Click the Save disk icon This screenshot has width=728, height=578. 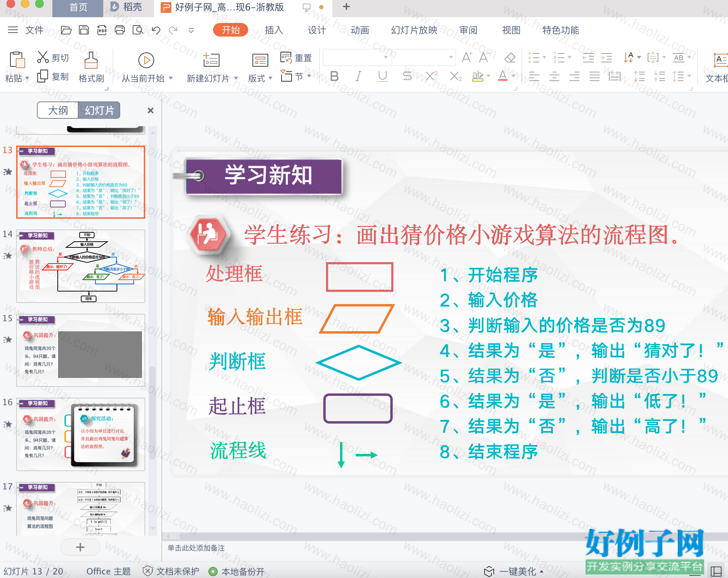[x=84, y=30]
